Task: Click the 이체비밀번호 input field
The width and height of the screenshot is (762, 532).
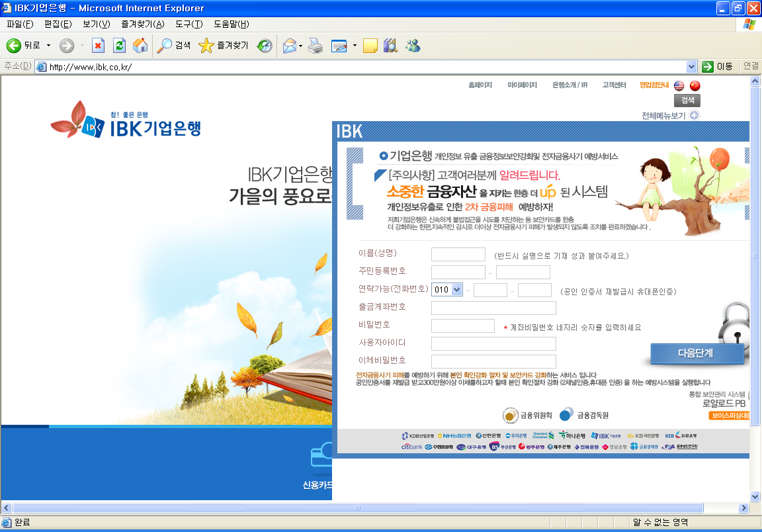Action: pos(493,361)
